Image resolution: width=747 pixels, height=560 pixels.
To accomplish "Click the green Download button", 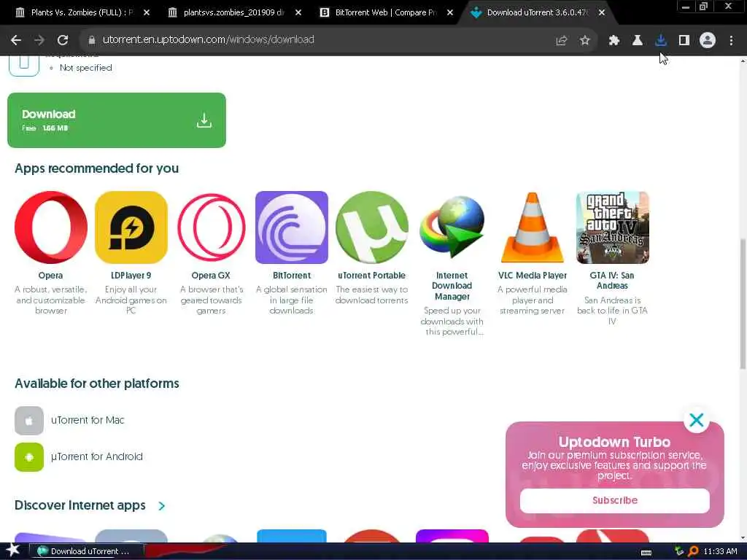I will [117, 120].
